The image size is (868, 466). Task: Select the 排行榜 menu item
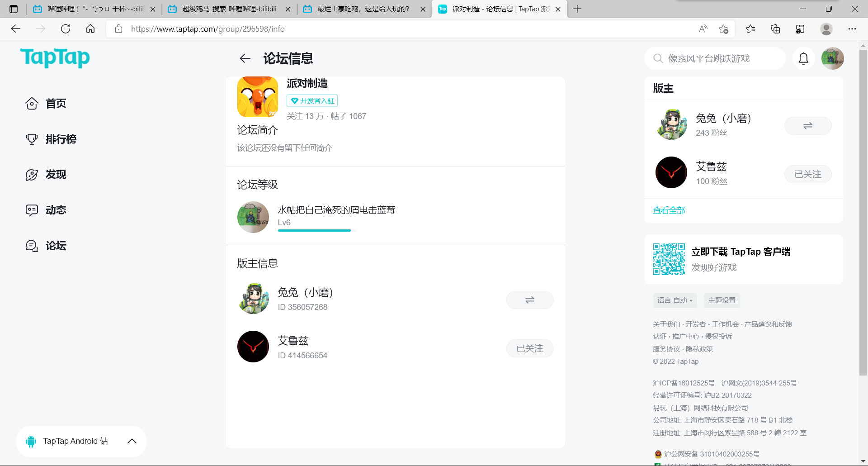point(61,139)
